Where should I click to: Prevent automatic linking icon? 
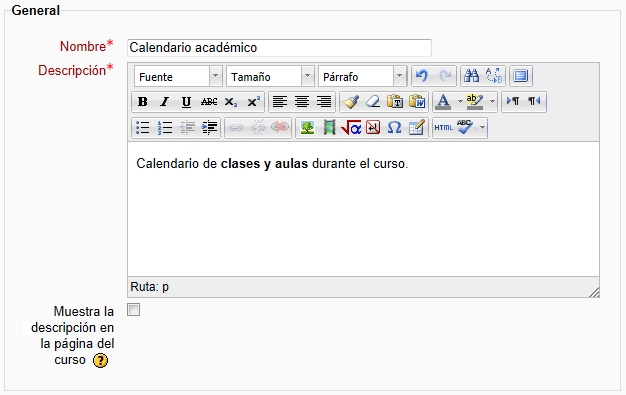(280, 128)
